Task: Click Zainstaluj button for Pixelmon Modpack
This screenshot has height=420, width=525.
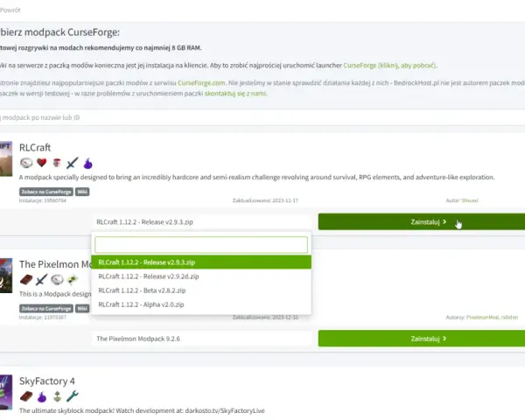Action: pos(422,339)
